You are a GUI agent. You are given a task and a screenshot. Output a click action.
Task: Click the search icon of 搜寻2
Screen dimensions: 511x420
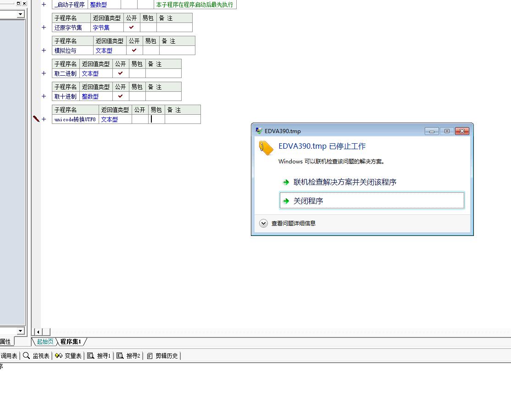point(120,355)
